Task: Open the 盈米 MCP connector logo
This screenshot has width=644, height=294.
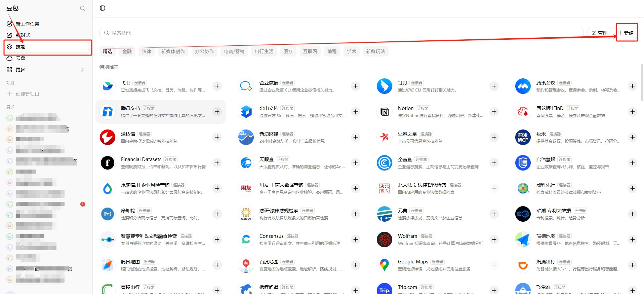Action: click(523, 137)
